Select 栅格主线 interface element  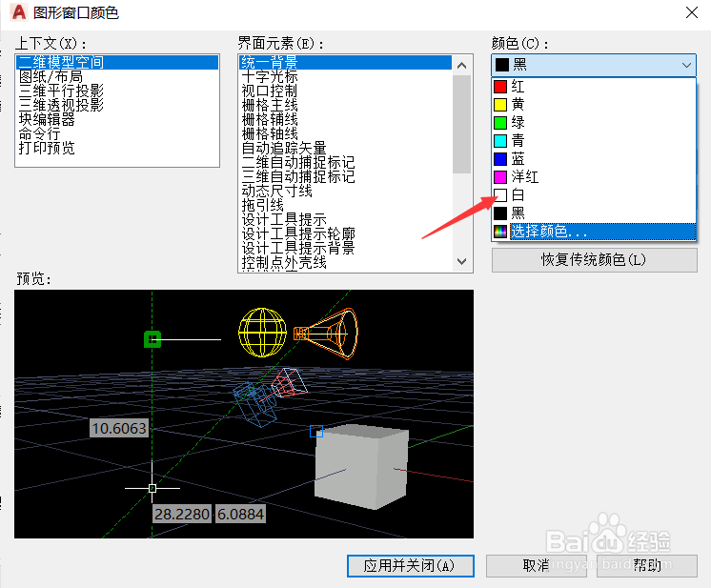[345, 105]
